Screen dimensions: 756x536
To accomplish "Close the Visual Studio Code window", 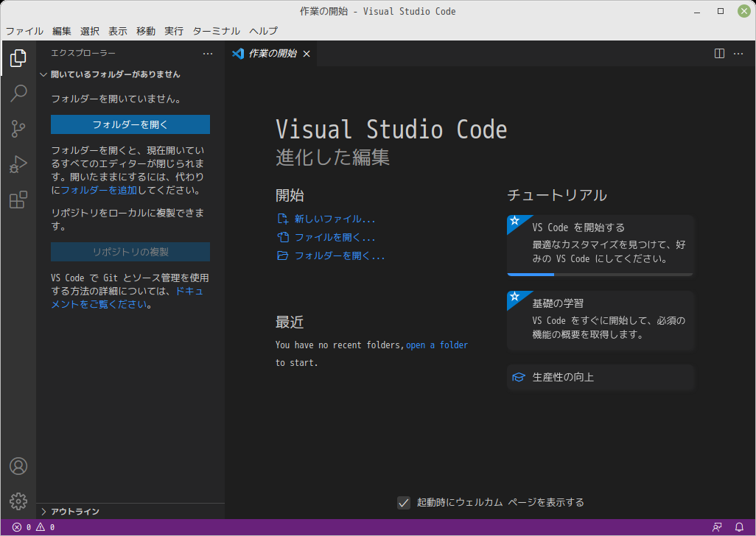I will pyautogui.click(x=744, y=11).
